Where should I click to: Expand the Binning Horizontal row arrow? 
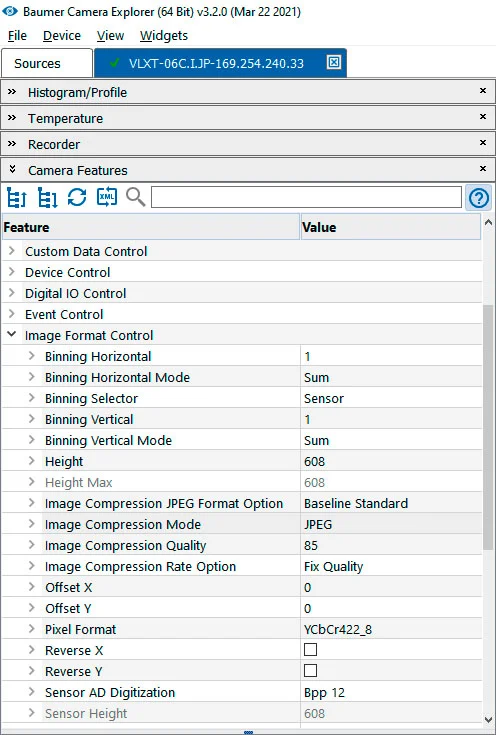coord(31,356)
